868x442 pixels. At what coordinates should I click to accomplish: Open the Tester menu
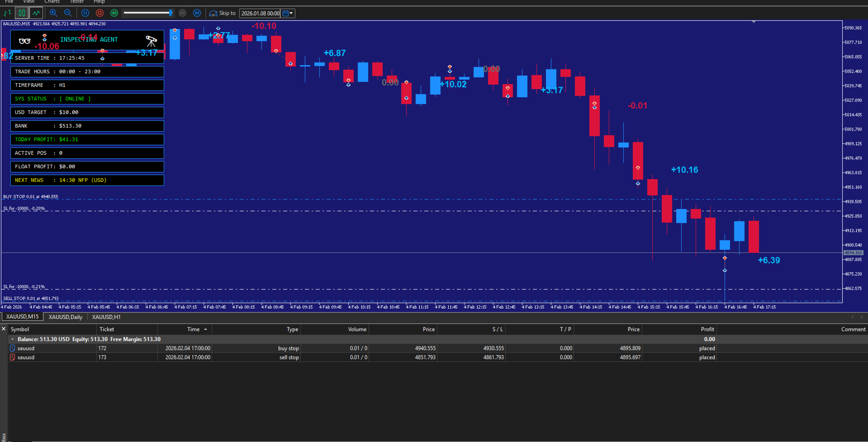(x=77, y=2)
